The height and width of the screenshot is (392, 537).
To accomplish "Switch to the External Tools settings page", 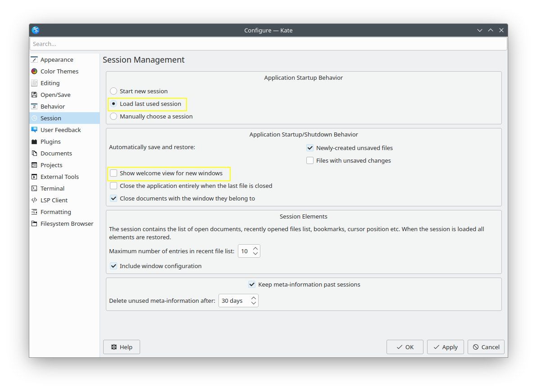I will click(x=59, y=177).
